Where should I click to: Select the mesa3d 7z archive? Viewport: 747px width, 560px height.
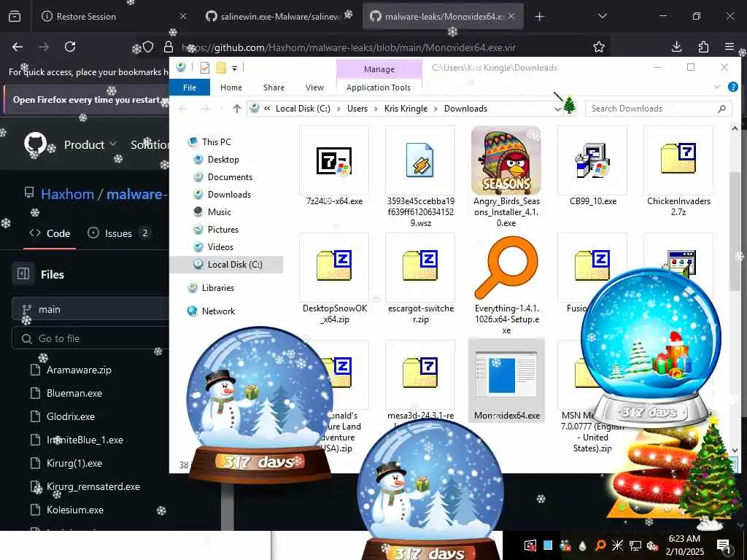point(420,381)
